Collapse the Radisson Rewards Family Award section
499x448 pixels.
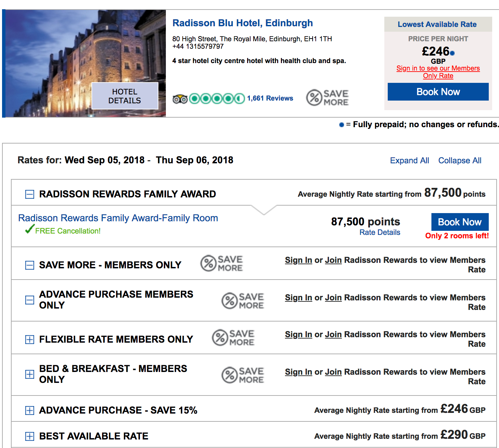[30, 194]
